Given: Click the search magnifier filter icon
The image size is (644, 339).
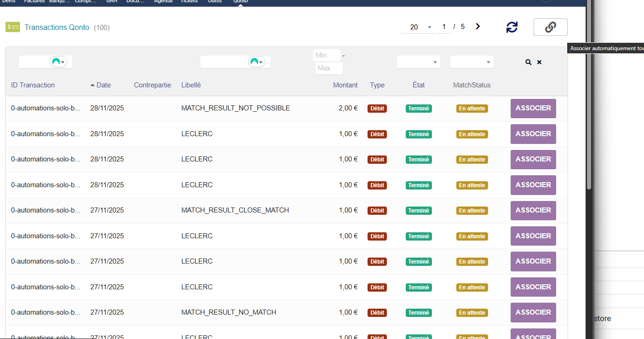Looking at the screenshot, I should (528, 62).
